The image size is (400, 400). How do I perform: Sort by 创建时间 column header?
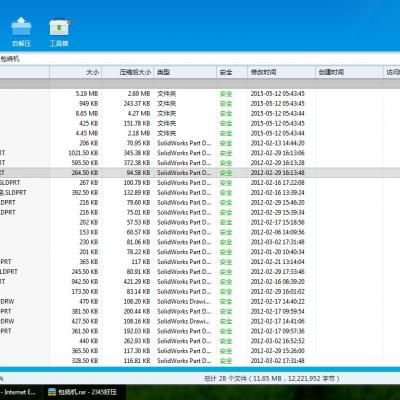click(x=349, y=72)
